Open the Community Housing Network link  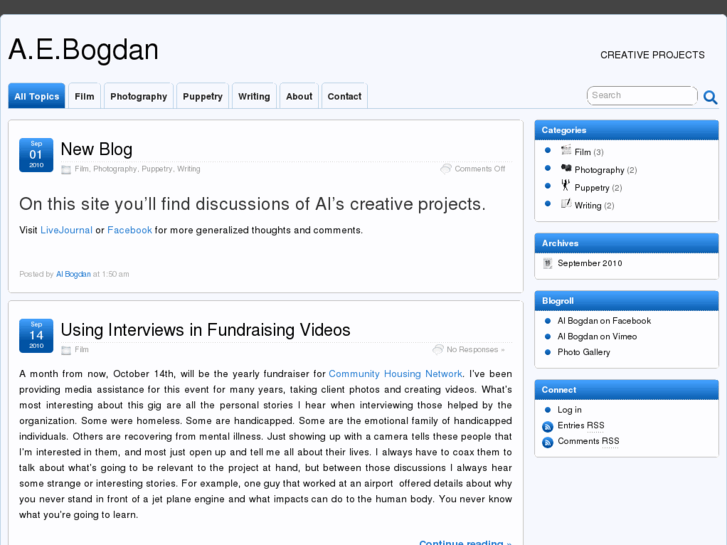point(395,374)
